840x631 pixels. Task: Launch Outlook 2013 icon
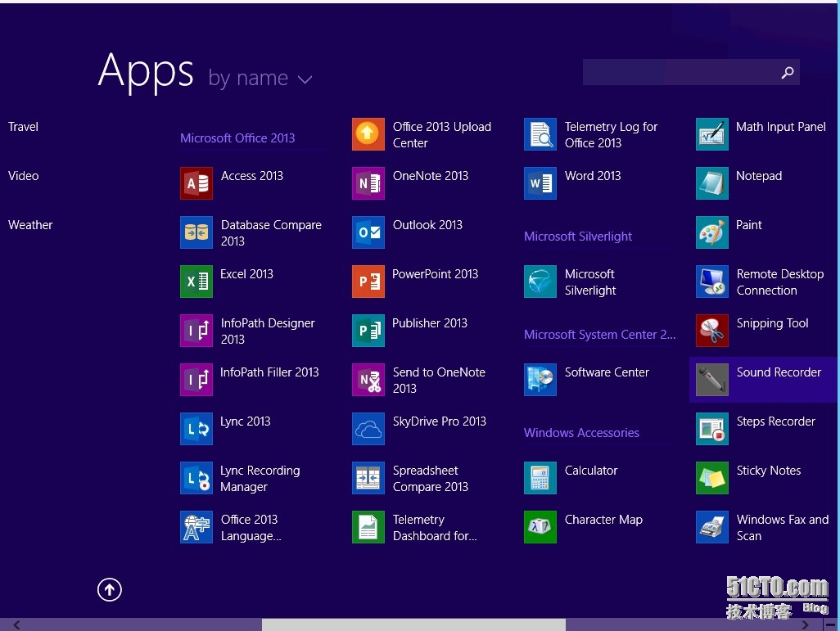(368, 232)
